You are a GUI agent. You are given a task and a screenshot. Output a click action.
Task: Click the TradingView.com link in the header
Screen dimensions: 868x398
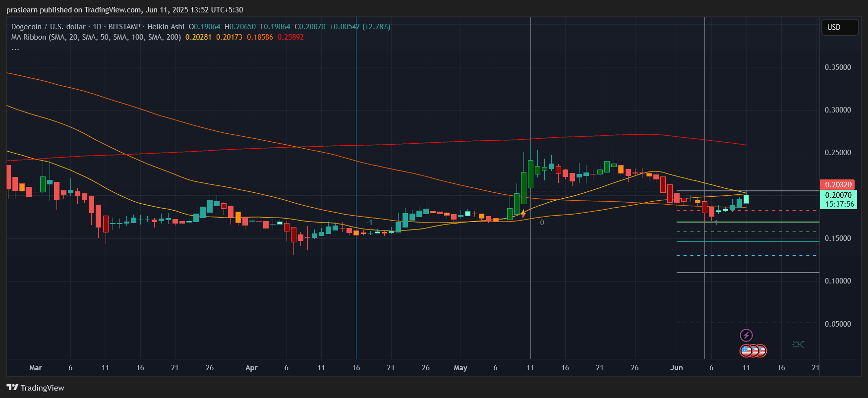click(x=113, y=10)
